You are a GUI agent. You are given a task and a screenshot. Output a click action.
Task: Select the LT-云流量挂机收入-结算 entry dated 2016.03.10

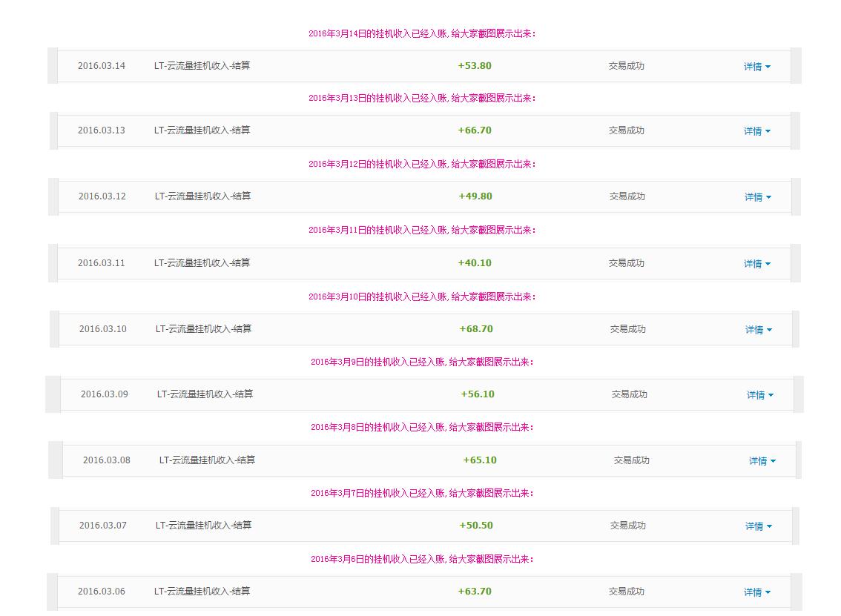pyautogui.click(x=203, y=328)
